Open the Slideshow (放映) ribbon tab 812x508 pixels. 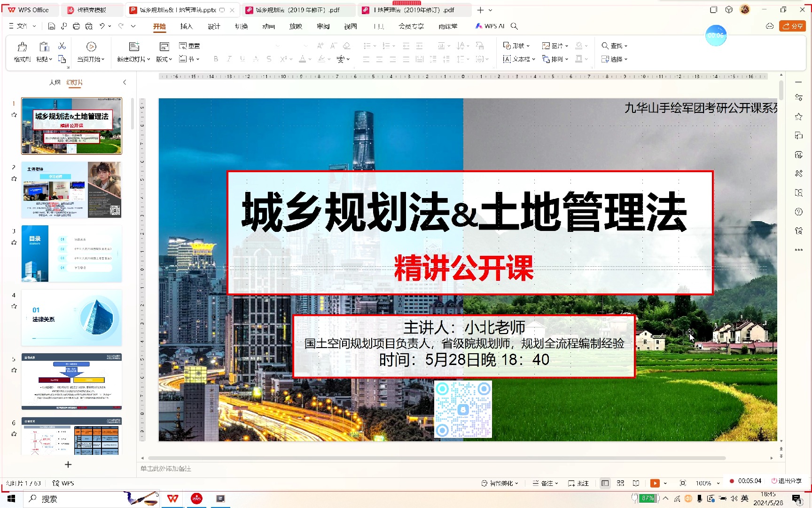point(296,26)
